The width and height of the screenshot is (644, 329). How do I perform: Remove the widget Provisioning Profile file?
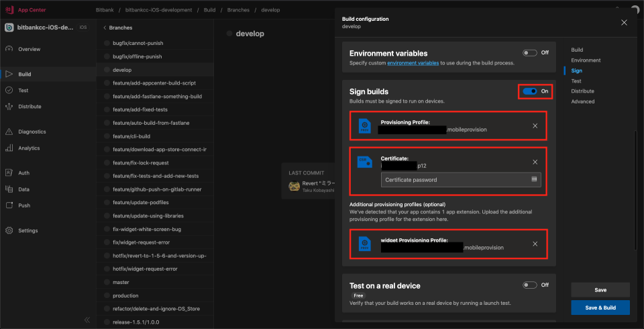point(535,244)
